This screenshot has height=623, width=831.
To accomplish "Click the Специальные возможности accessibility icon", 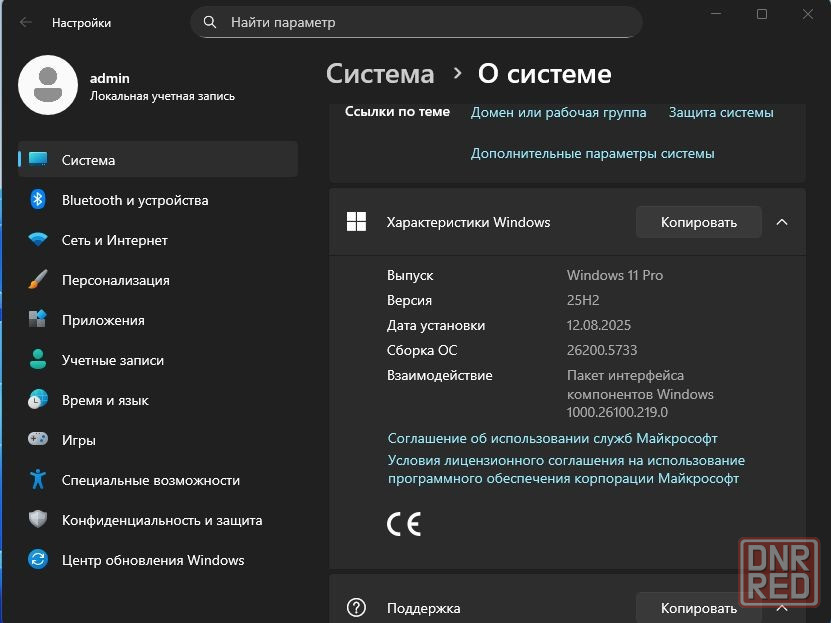I will (x=38, y=480).
